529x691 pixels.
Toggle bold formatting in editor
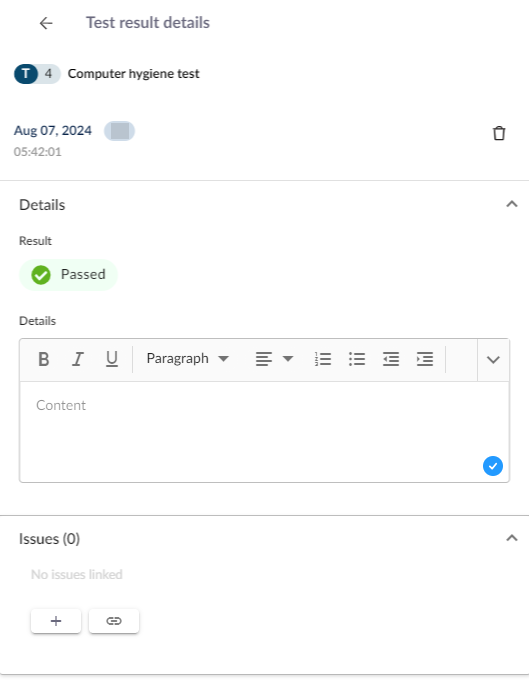[x=44, y=359]
